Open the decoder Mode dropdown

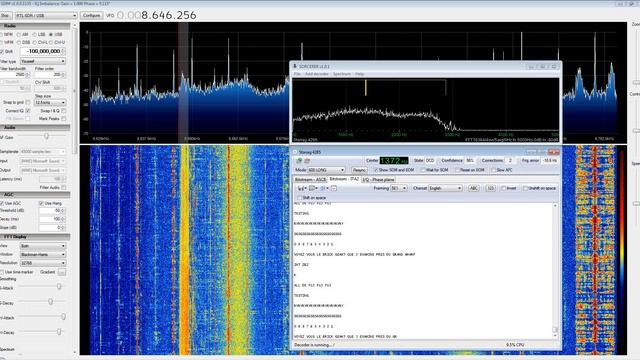(326, 170)
